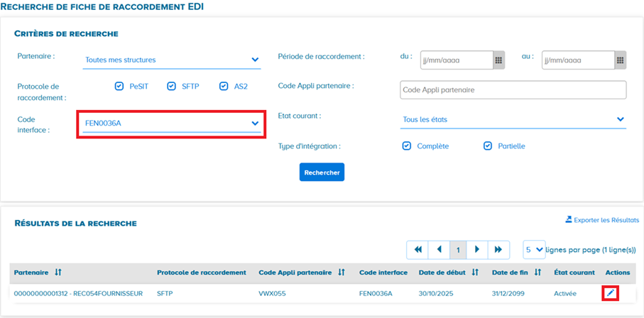Change the lines per page selector

[x=534, y=250]
